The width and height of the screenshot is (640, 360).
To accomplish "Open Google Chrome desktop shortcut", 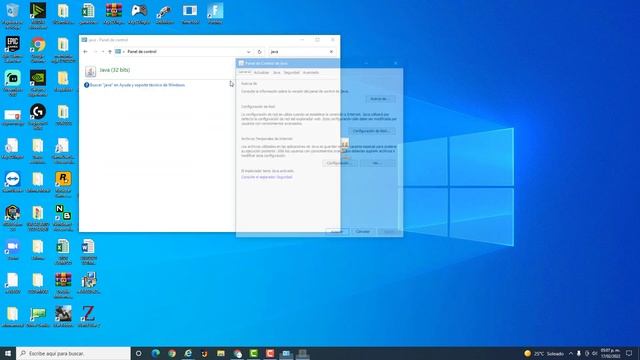I will pyautogui.click(x=38, y=49).
